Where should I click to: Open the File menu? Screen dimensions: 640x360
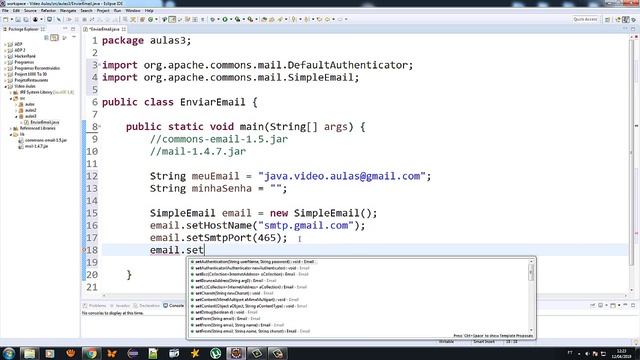point(5,11)
